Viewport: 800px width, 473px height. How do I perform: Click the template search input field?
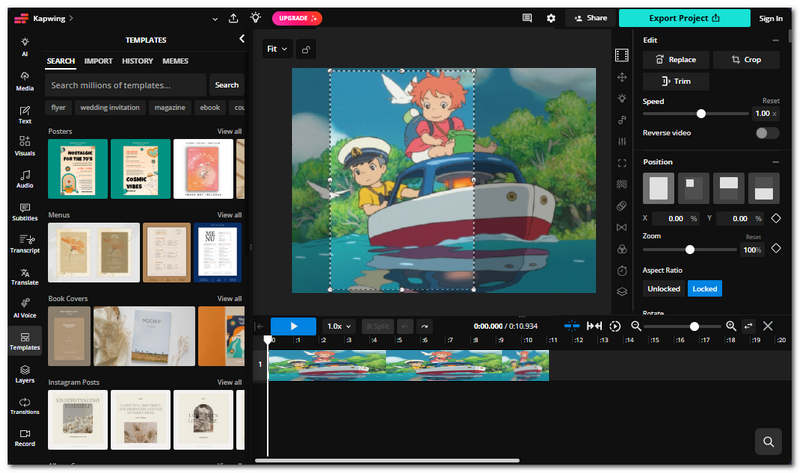(x=126, y=85)
